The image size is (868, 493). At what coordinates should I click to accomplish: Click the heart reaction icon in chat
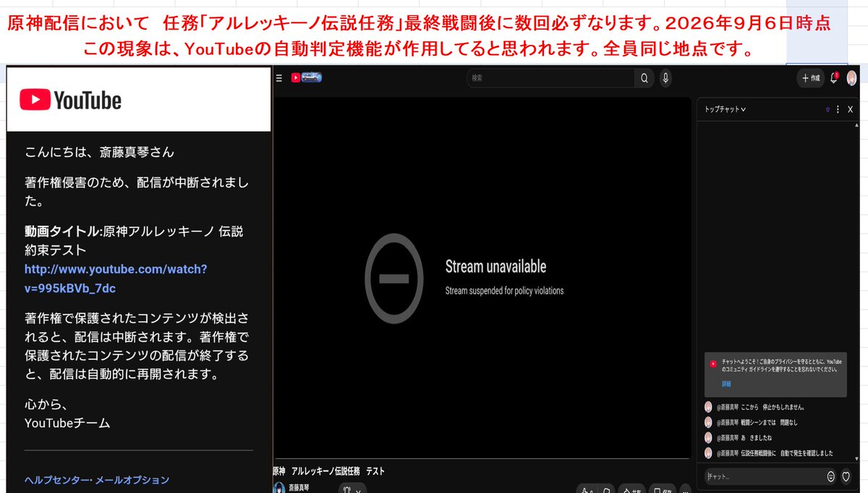click(x=845, y=476)
